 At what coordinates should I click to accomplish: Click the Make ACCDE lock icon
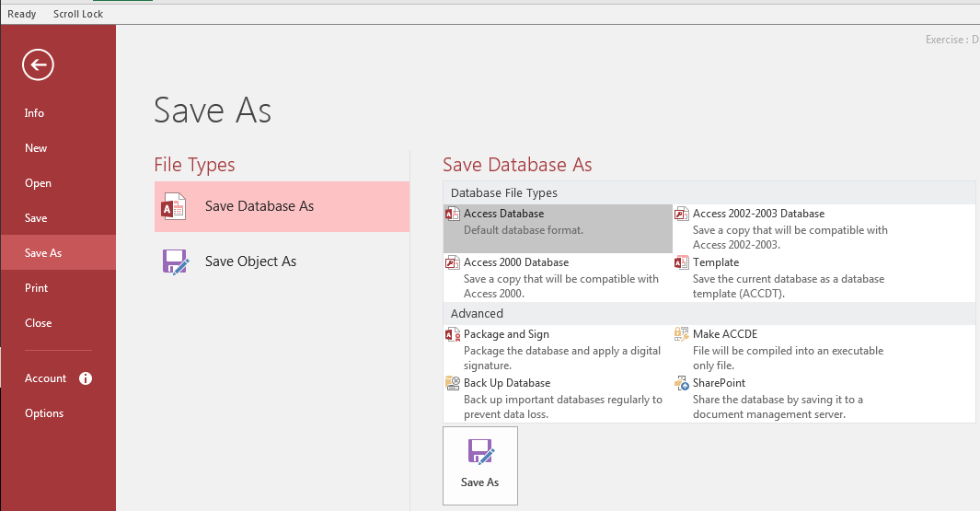click(681, 334)
